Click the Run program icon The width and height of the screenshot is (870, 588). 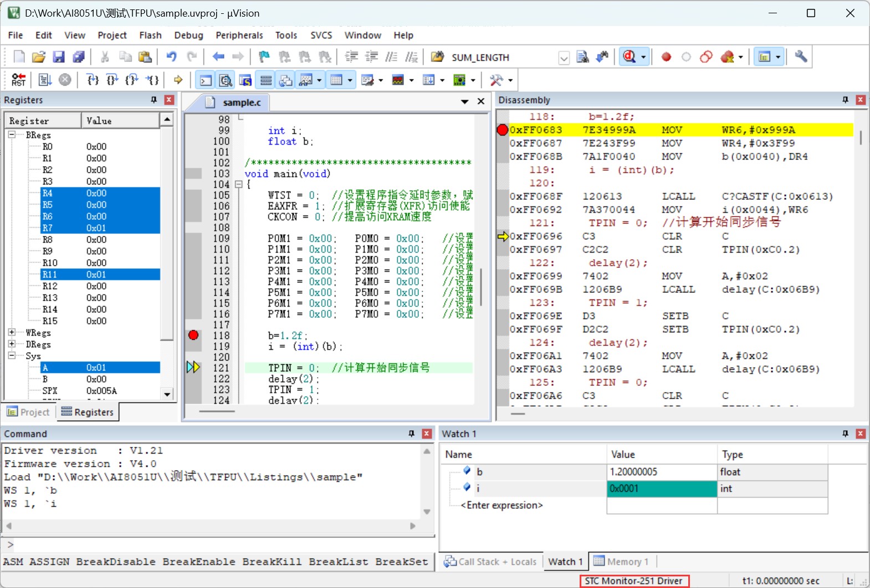pyautogui.click(x=45, y=80)
